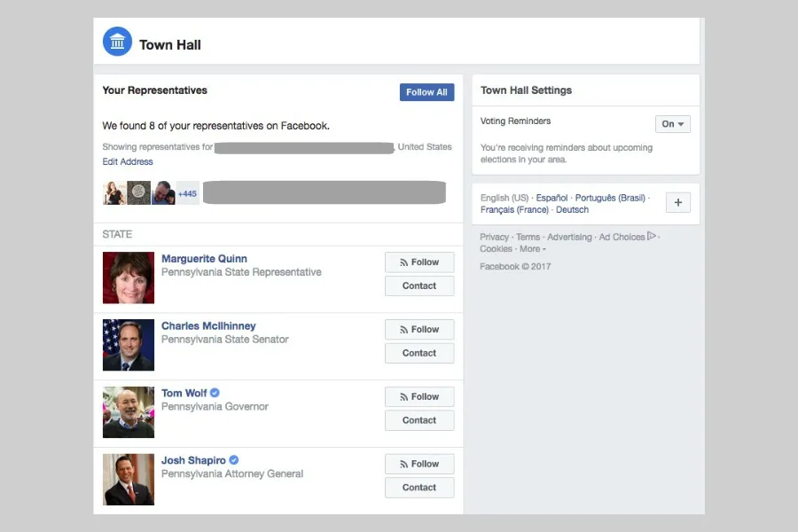Click the +445 followers thumbnail
Image resolution: width=798 pixels, height=532 pixels.
(x=187, y=192)
